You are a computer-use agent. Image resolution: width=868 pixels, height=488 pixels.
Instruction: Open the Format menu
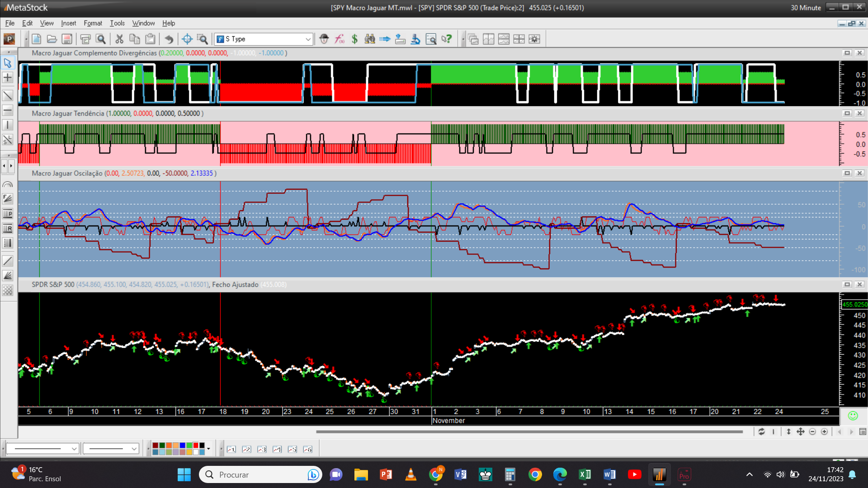pyautogui.click(x=93, y=23)
